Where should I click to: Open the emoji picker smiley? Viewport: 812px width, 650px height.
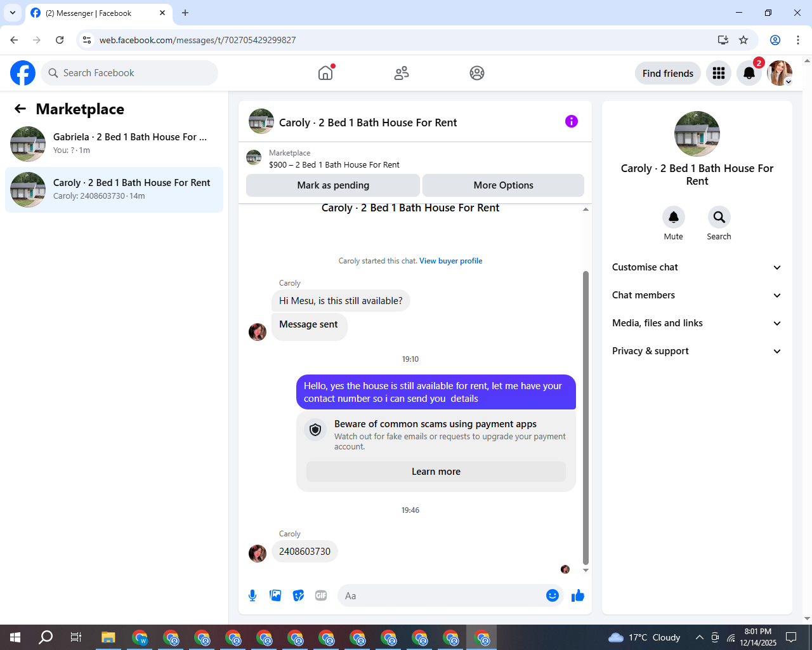553,595
